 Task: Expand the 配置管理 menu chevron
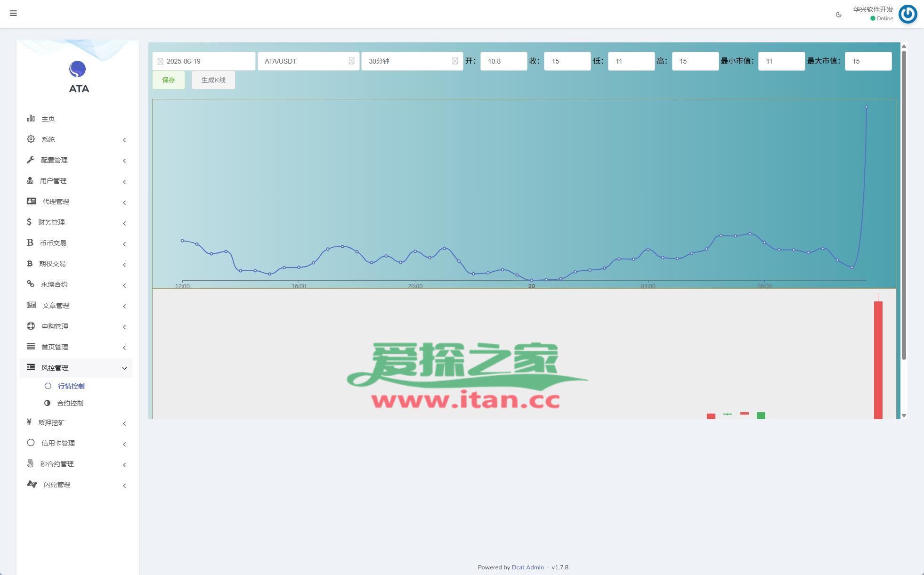coord(124,161)
